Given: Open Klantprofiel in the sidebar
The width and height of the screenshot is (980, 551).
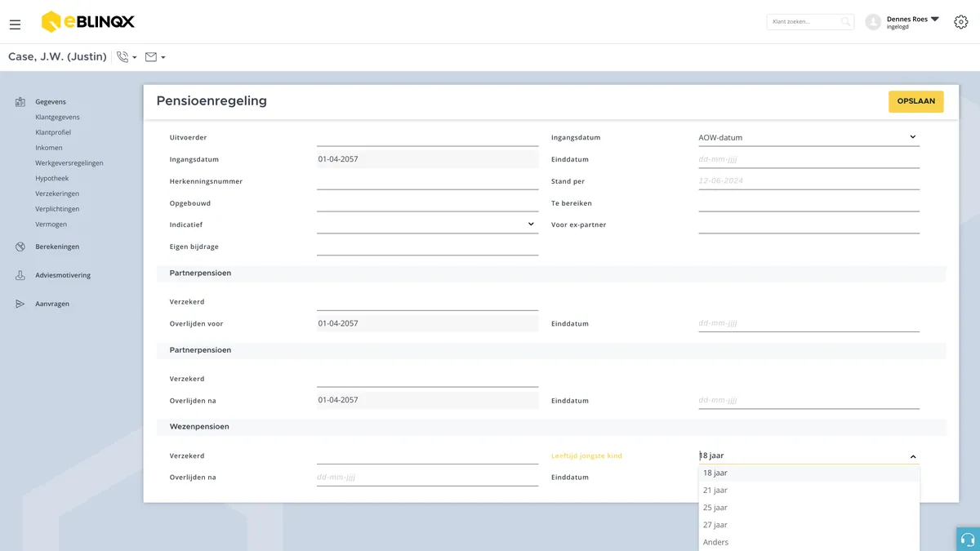Looking at the screenshot, I should point(53,132).
